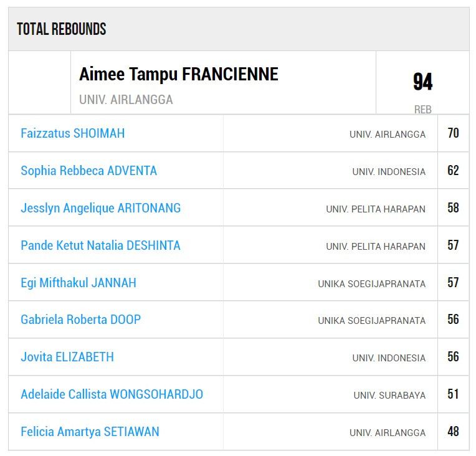Select Pande Ketut Natalia DESHINTA link

coord(100,245)
